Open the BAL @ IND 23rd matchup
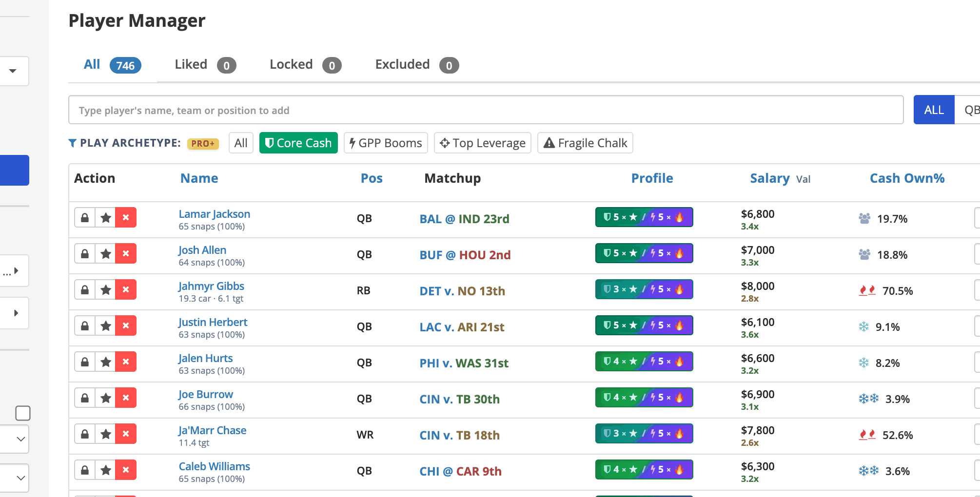980x497 pixels. click(464, 219)
